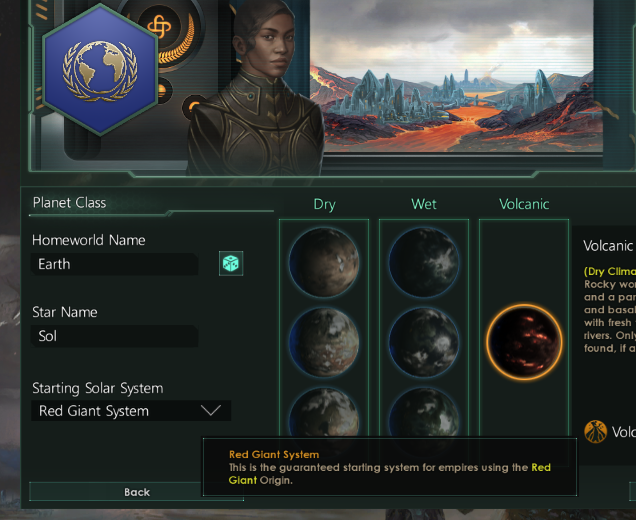Click the ruler portrait of the woman
This screenshot has width=636, height=520.
pyautogui.click(x=256, y=87)
